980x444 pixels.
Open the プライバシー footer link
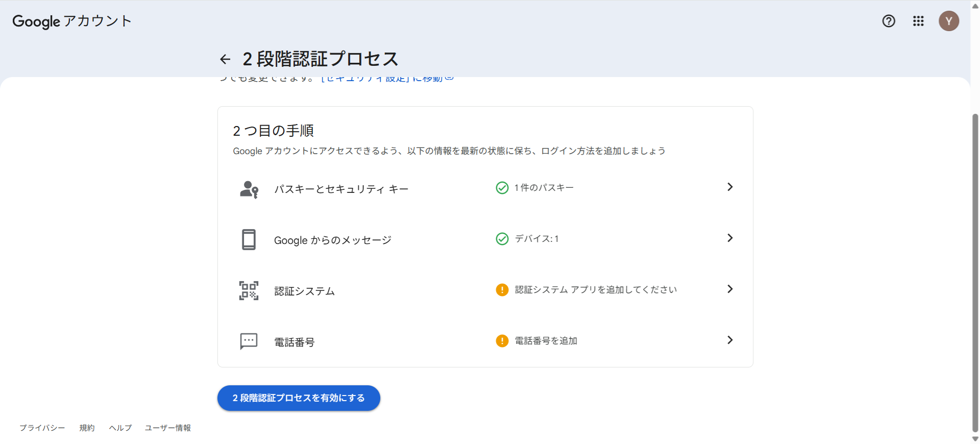tap(42, 428)
